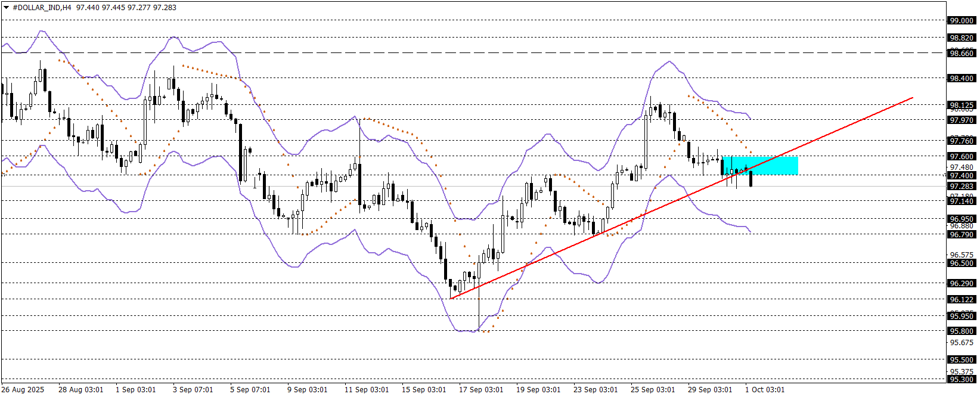980x397 pixels.
Task: Click the 26 Aug 2025 date label
Action: coord(23,390)
